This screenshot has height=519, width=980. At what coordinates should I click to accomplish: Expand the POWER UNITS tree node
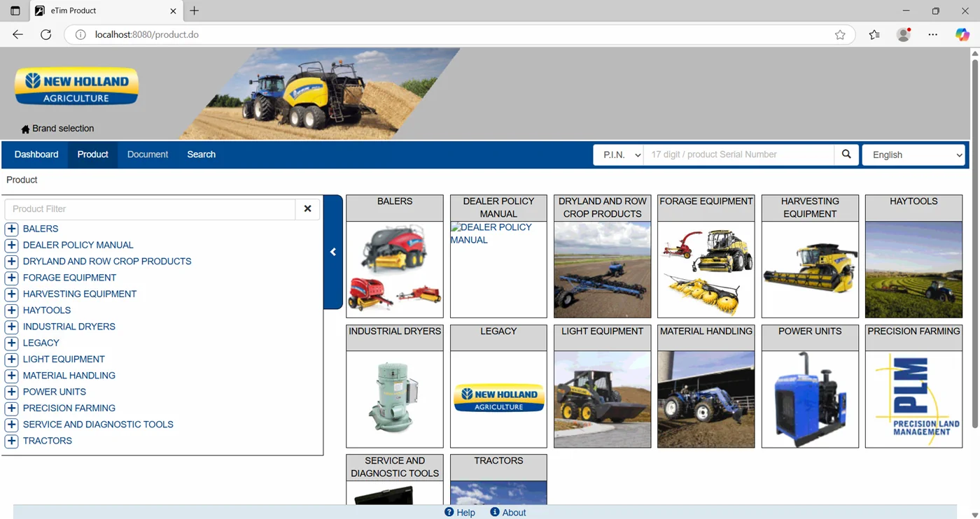11,392
